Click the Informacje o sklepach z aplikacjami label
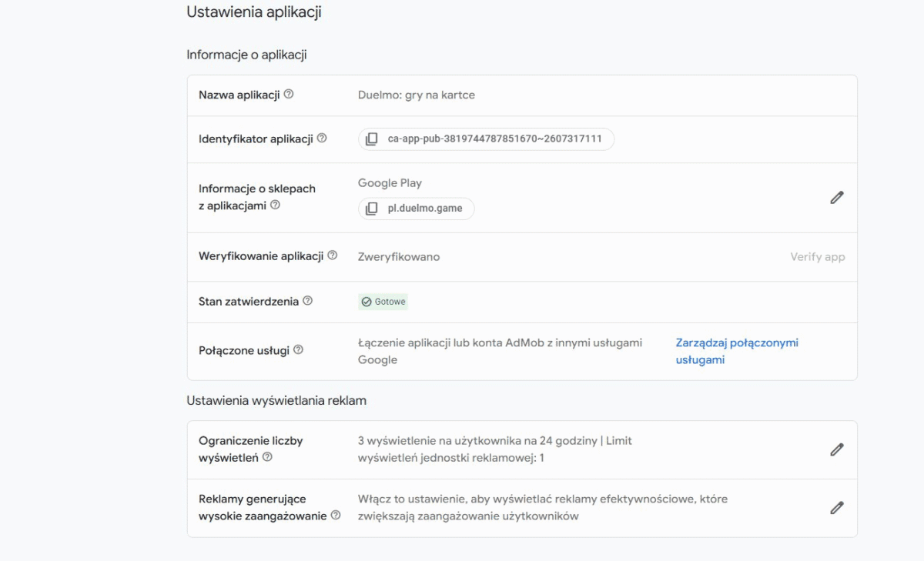 coord(257,197)
